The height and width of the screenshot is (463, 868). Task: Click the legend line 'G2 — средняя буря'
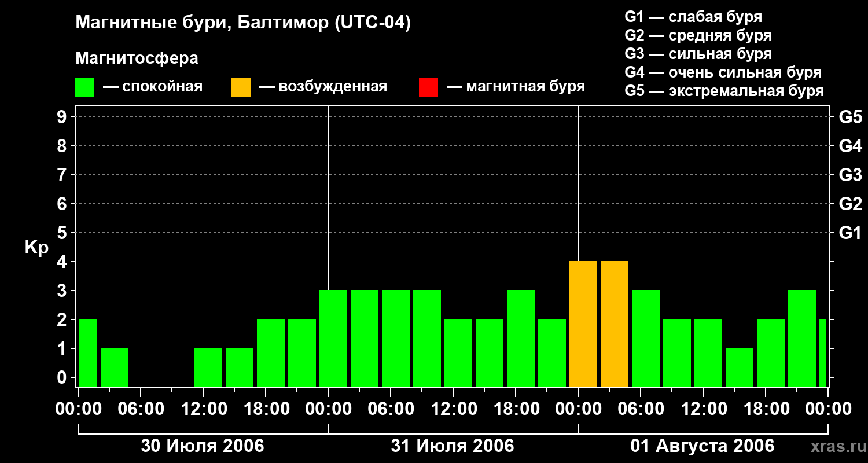coord(698,35)
